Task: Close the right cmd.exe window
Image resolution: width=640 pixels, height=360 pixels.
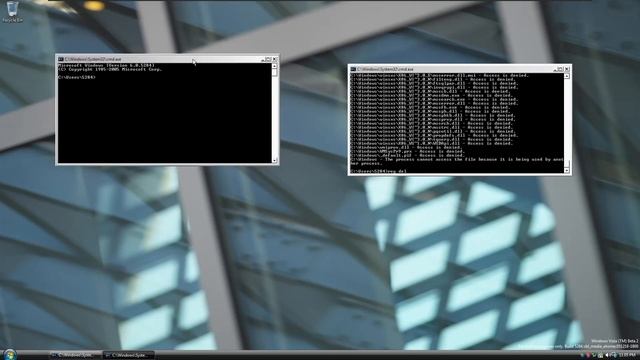Action: pos(567,69)
